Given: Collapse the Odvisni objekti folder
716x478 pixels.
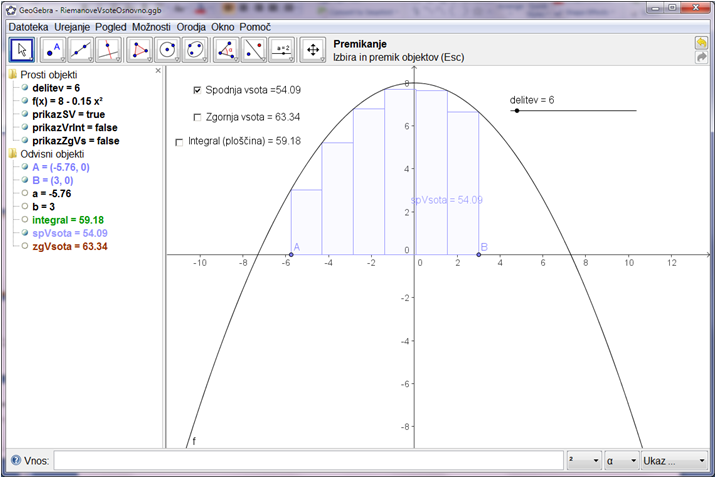Looking at the screenshot, I should point(13,154).
